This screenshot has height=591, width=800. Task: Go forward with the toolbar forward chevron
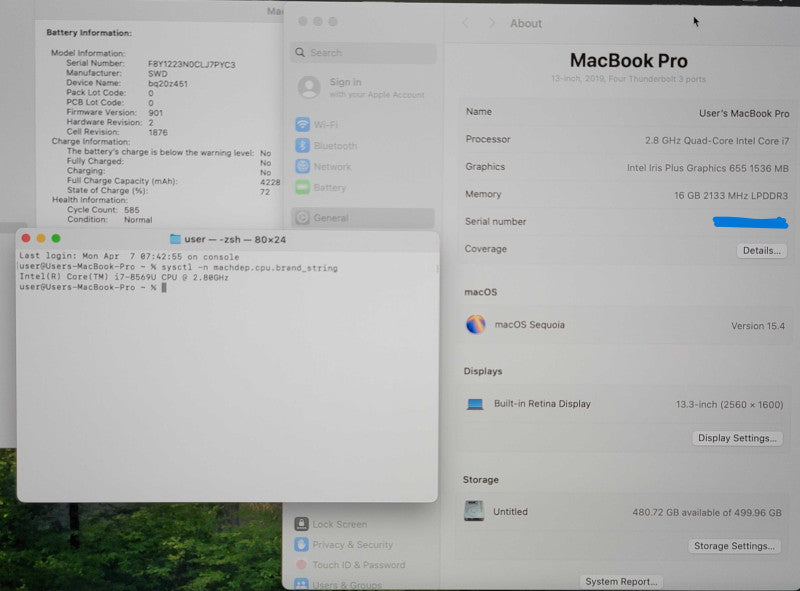(491, 23)
